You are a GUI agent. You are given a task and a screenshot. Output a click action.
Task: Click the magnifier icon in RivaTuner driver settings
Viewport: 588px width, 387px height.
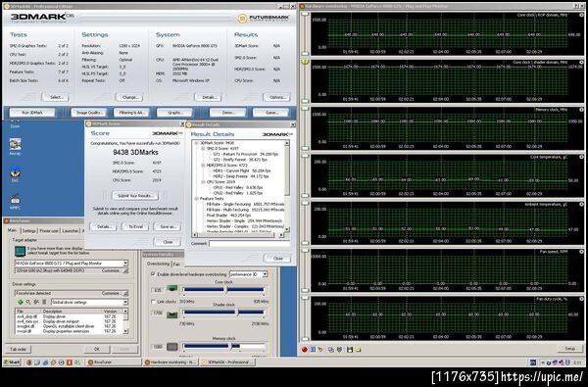point(28,302)
